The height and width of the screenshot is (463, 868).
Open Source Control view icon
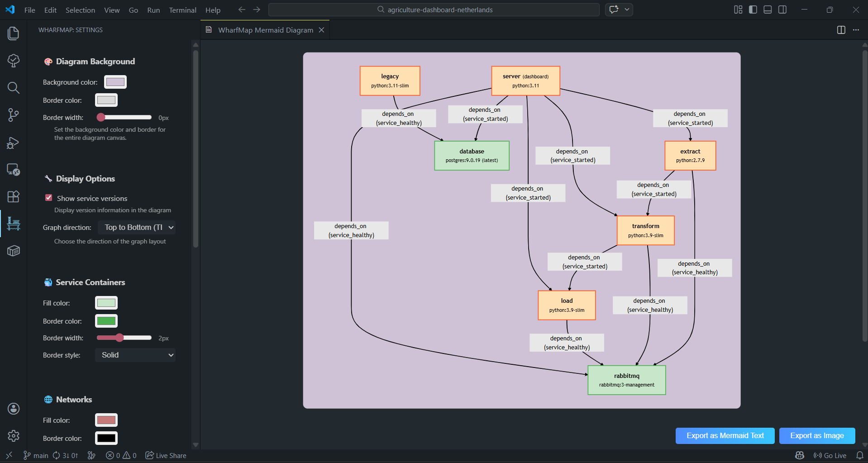click(14, 115)
